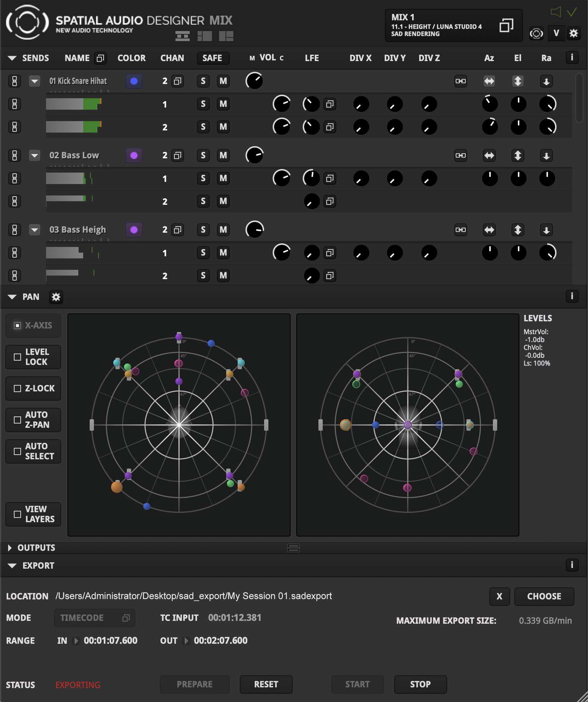Image resolution: width=588 pixels, height=702 pixels.
Task: Enable the LEVEL LOCK checkbox
Action: click(x=17, y=357)
